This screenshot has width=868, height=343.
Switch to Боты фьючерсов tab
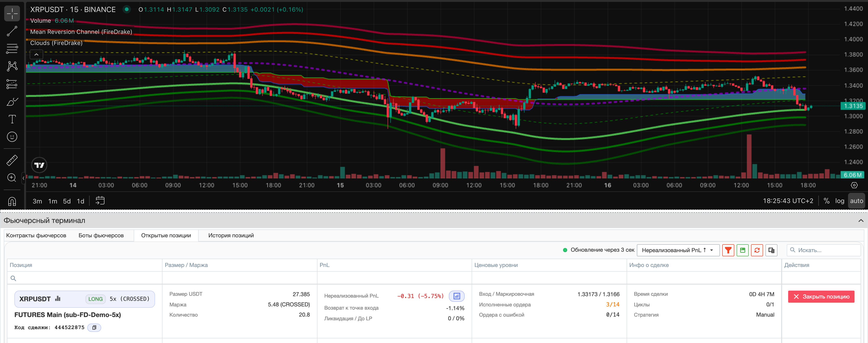(x=101, y=235)
